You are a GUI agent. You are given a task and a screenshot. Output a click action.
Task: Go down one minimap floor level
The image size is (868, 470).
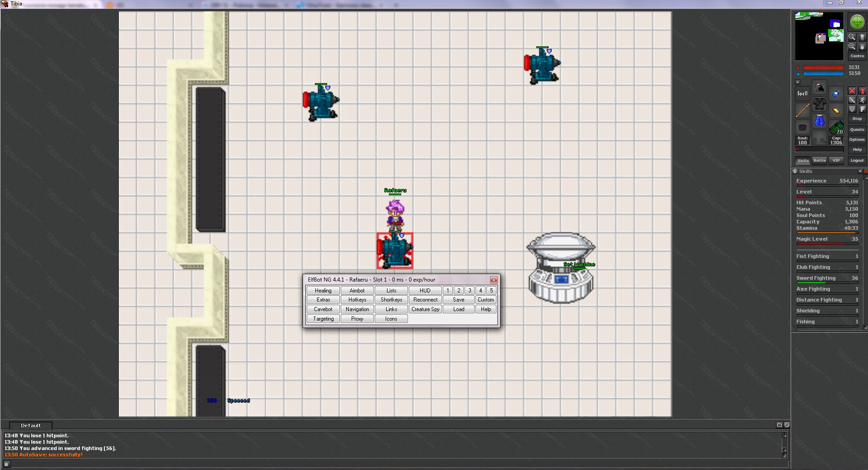pos(862,46)
